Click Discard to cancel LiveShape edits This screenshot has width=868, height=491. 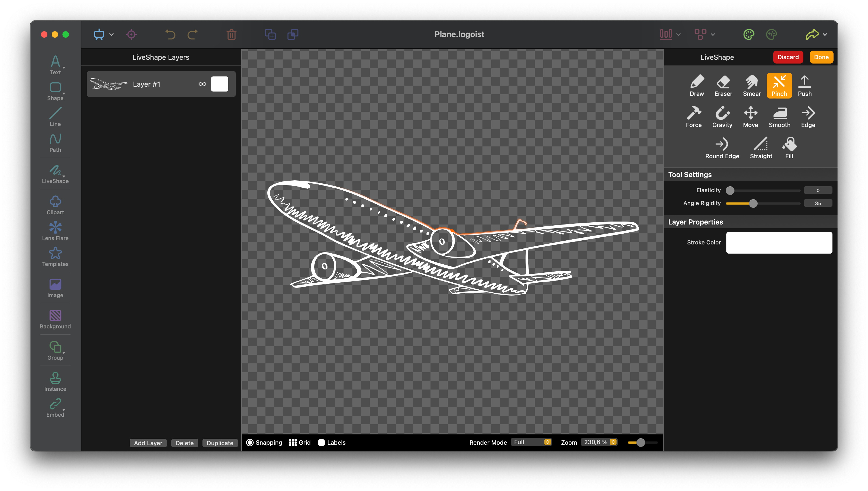[x=788, y=57]
